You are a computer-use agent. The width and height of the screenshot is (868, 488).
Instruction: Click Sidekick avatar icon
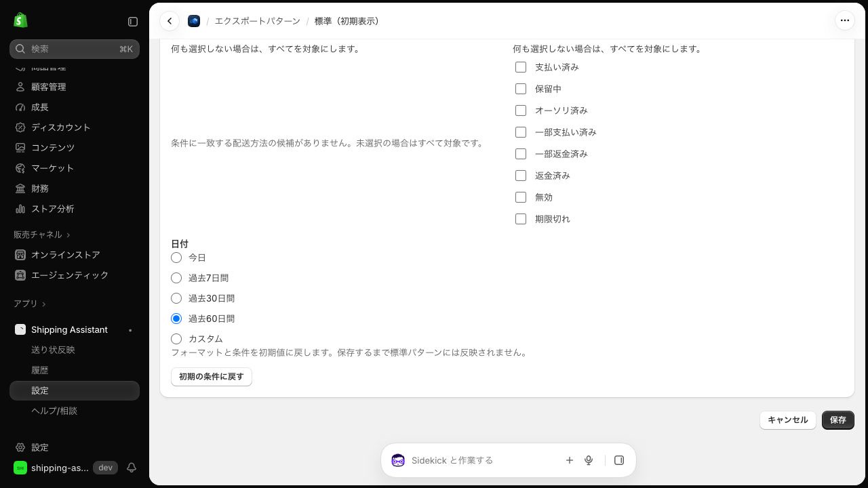coord(398,460)
